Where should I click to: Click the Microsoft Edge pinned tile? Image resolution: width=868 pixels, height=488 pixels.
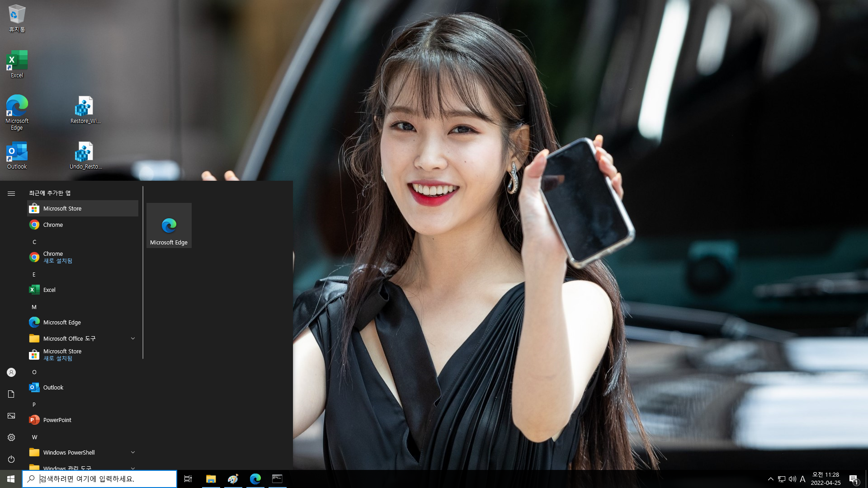click(169, 225)
